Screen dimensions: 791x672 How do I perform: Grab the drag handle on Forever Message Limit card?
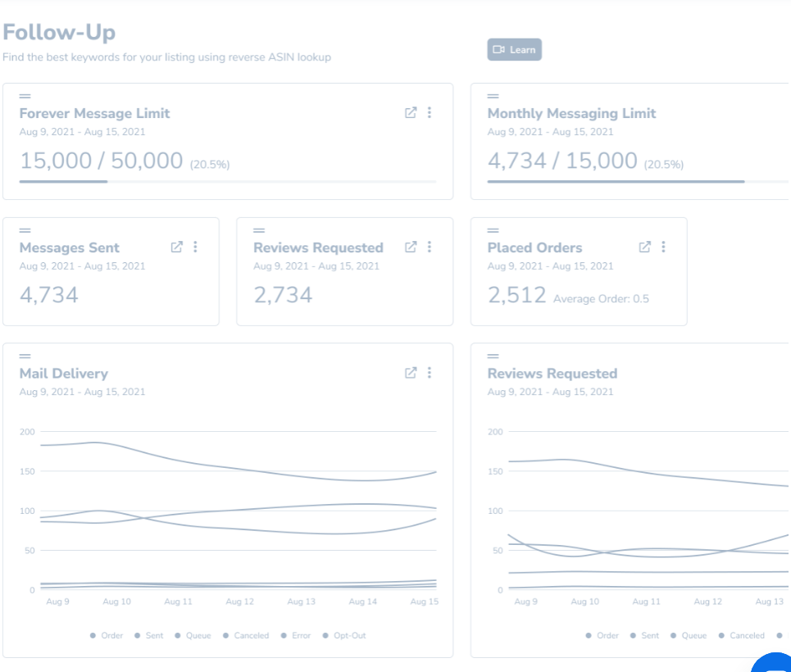coord(25,97)
